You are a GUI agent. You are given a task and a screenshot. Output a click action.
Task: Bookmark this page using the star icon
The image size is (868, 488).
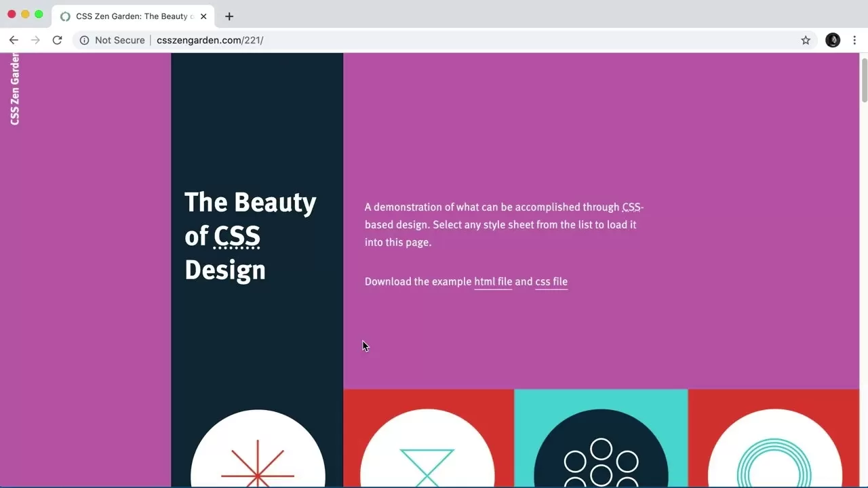806,40
